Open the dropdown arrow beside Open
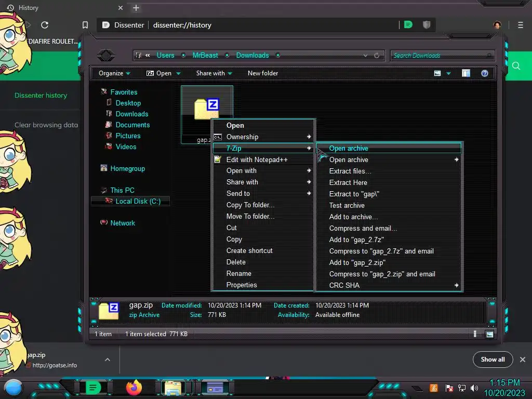The width and height of the screenshot is (532, 399). click(x=179, y=73)
